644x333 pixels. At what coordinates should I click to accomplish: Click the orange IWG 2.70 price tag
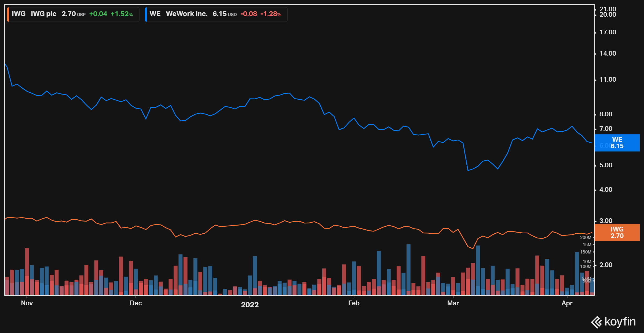[617, 233]
